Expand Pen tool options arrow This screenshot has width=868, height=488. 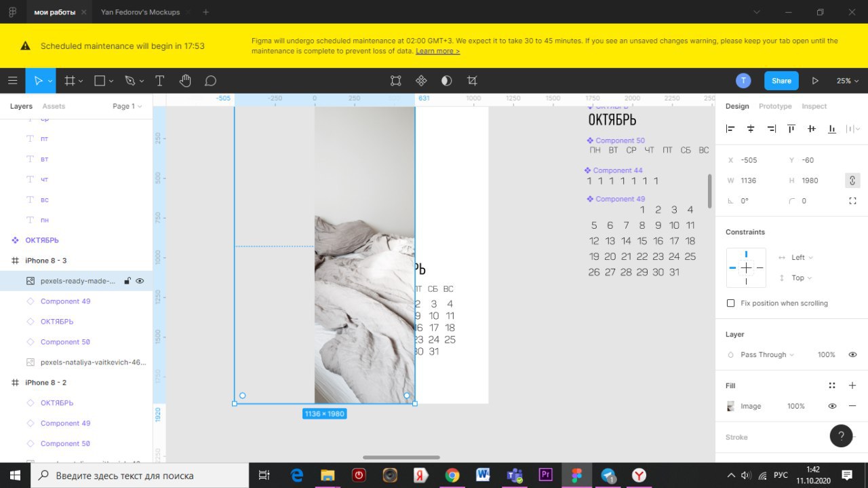pos(141,81)
